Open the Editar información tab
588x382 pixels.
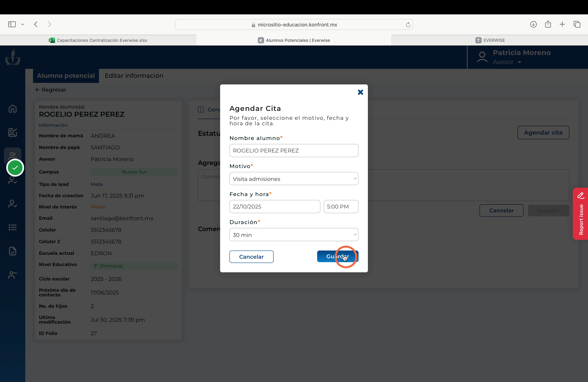click(x=134, y=76)
